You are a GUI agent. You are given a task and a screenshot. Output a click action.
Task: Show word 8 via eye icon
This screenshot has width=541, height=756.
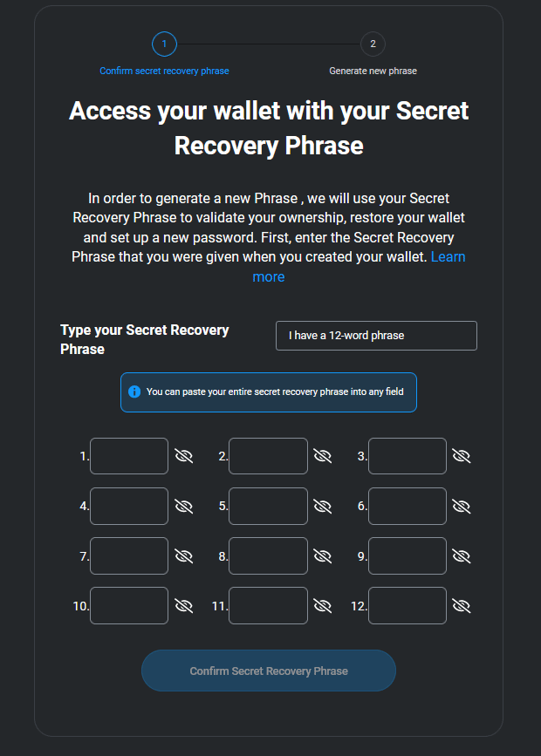click(323, 555)
